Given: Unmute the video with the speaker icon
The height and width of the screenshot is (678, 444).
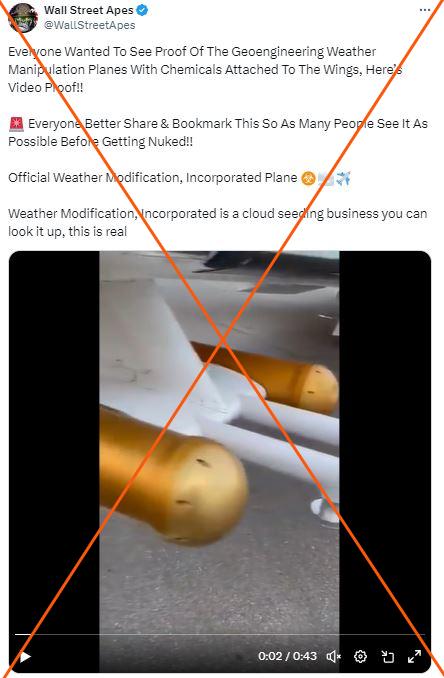Looking at the screenshot, I should tap(333, 656).
